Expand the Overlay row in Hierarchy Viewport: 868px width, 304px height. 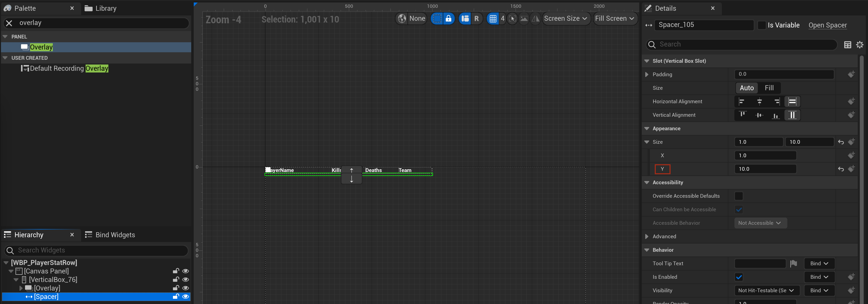[21, 288]
